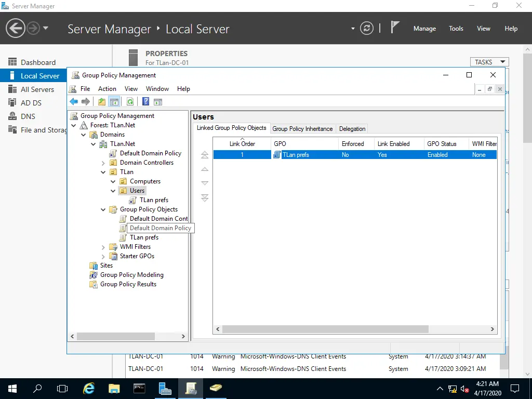Click the Forward arrow in GPM toolbar
532x399 pixels.
pyautogui.click(x=86, y=101)
